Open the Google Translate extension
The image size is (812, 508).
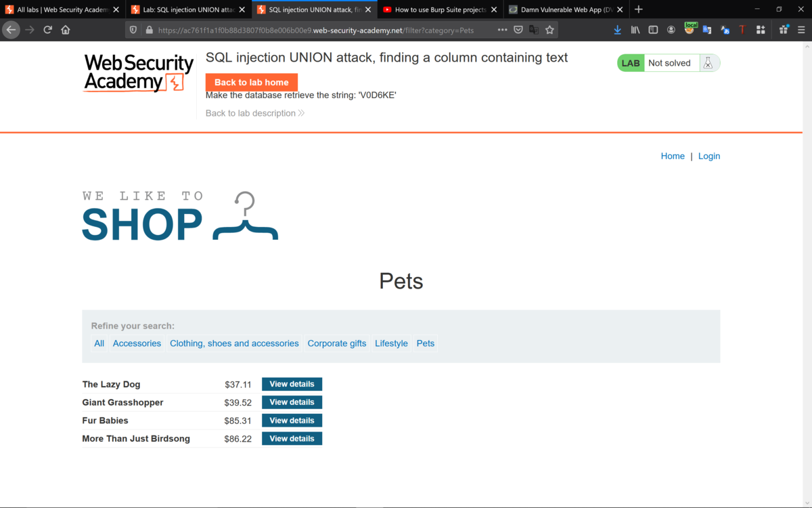click(707, 30)
